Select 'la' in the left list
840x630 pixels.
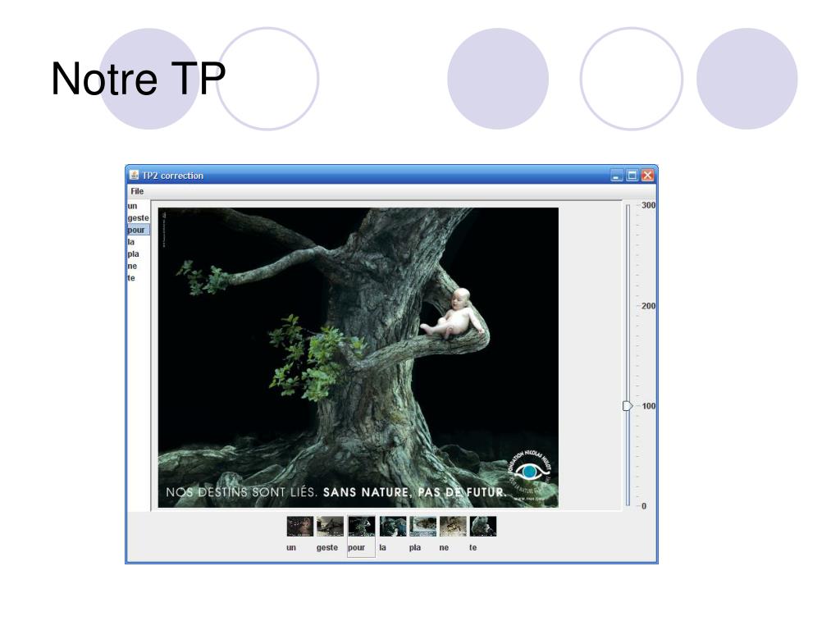coord(138,242)
